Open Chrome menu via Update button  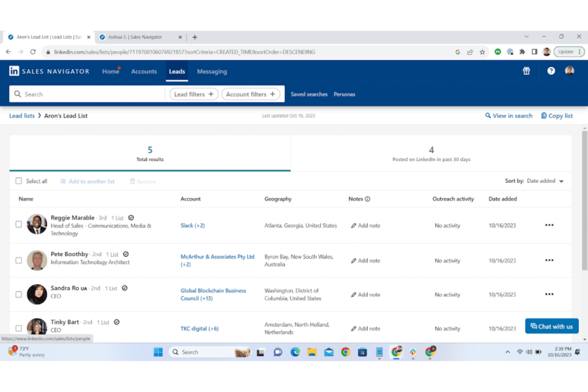tap(569, 52)
